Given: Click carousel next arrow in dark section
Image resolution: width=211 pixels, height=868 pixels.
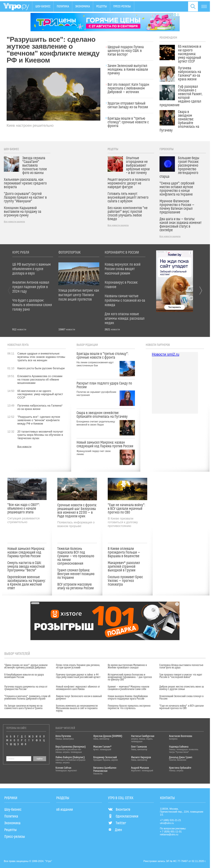Looking at the screenshot, I should tap(201, 290).
